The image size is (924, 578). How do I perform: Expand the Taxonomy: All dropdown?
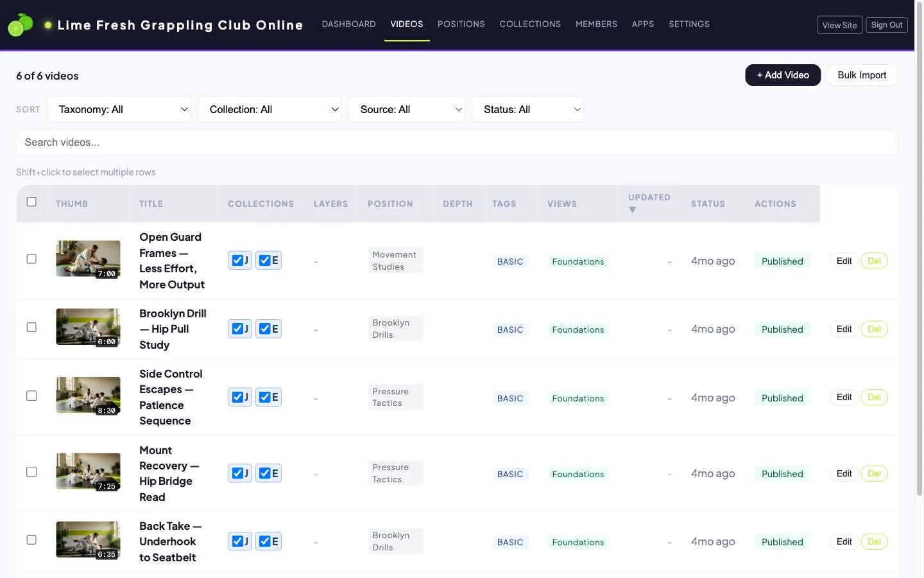119,109
